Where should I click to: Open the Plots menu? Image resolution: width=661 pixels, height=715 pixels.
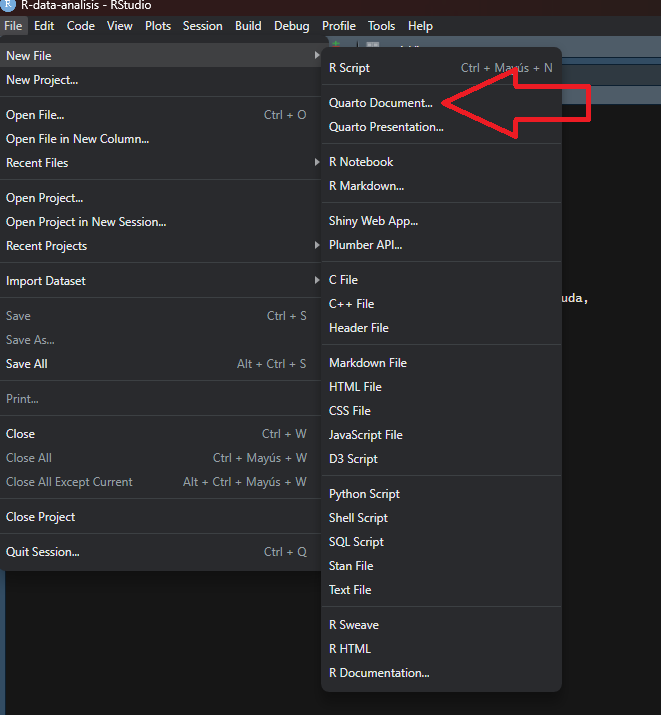(x=158, y=26)
